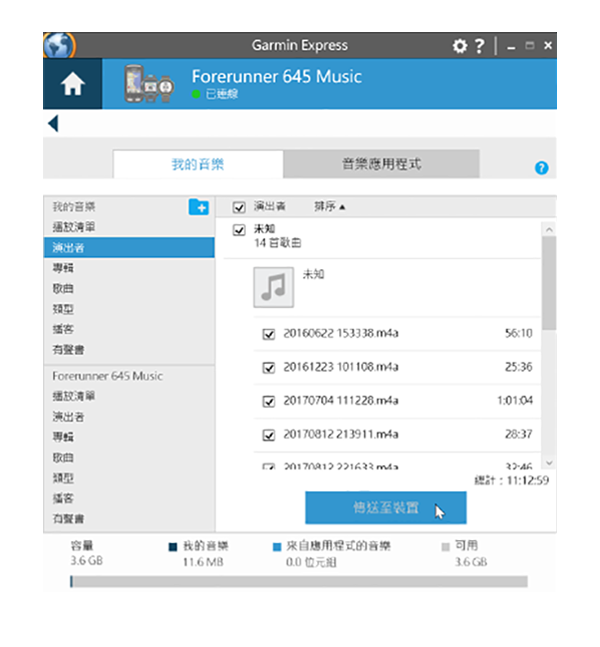Click the gray 可用 legend square
600x647 pixels.
click(445, 547)
